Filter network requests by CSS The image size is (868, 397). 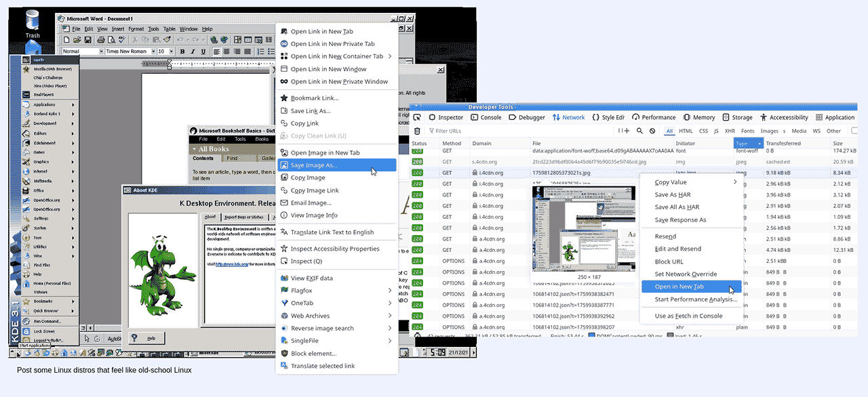[703, 131]
